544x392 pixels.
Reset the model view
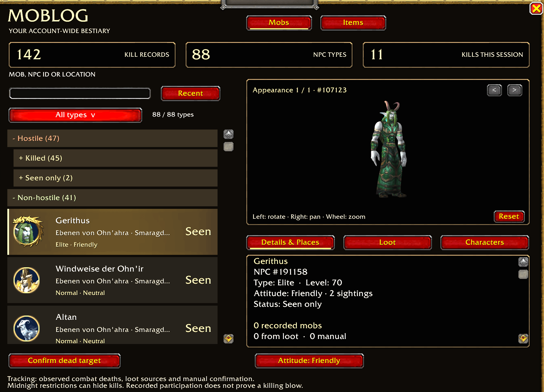point(509,216)
